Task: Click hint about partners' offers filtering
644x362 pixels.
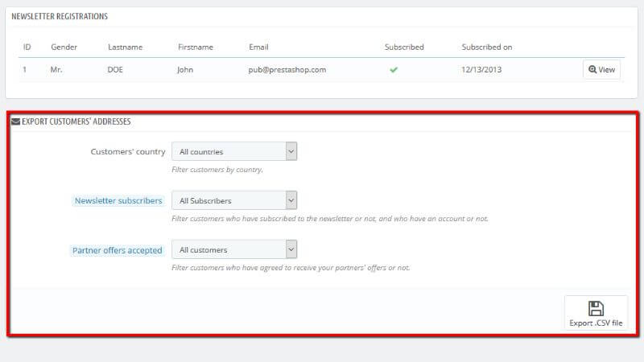Action: click(291, 268)
